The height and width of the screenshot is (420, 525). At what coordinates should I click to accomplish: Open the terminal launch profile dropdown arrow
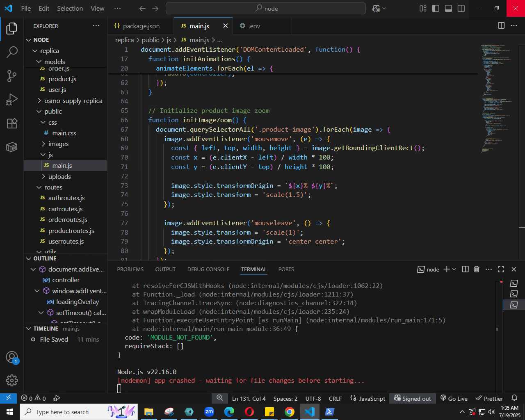(454, 269)
